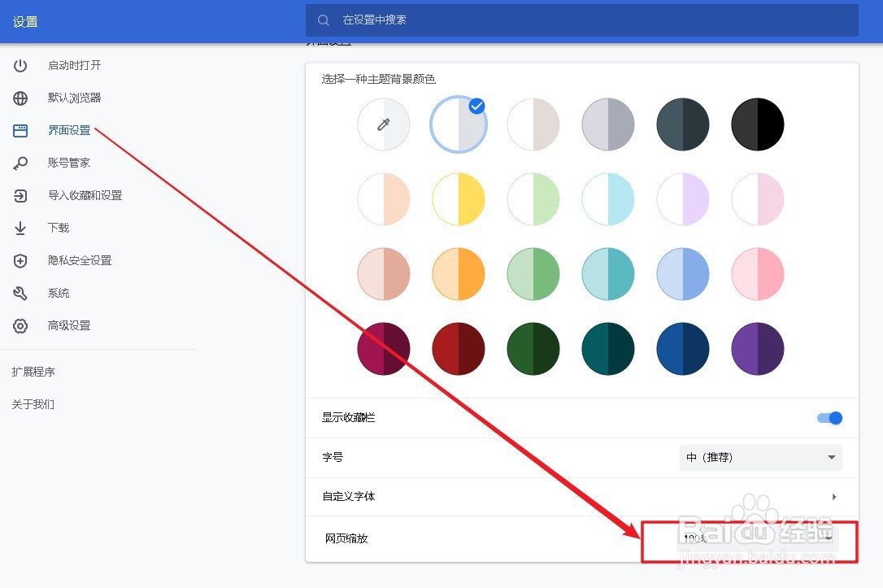Image resolution: width=883 pixels, height=588 pixels.
Task: Pick the dark teal theme swatch
Action: (608, 349)
